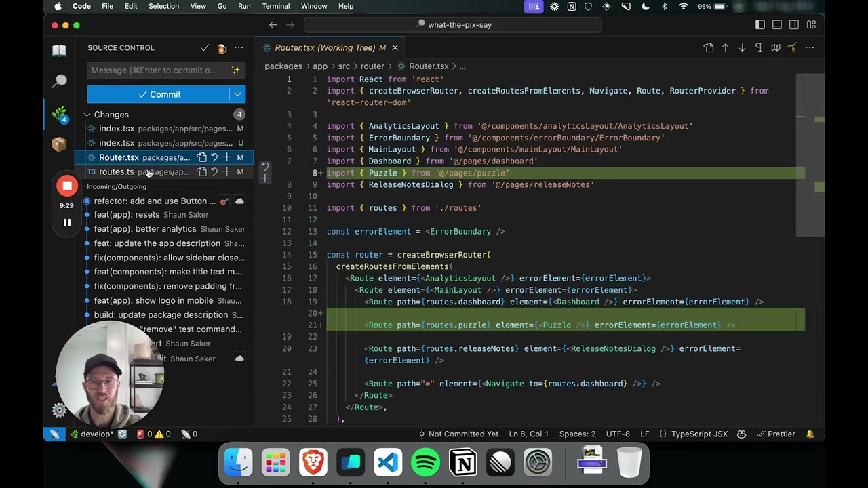Go to previous change up arrow

click(726, 48)
